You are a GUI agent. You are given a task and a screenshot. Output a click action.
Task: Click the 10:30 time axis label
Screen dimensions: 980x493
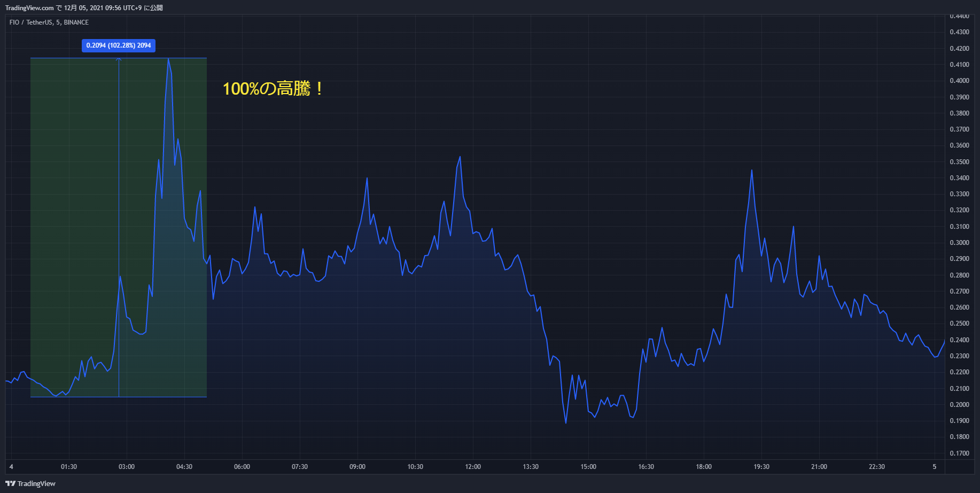(x=415, y=467)
